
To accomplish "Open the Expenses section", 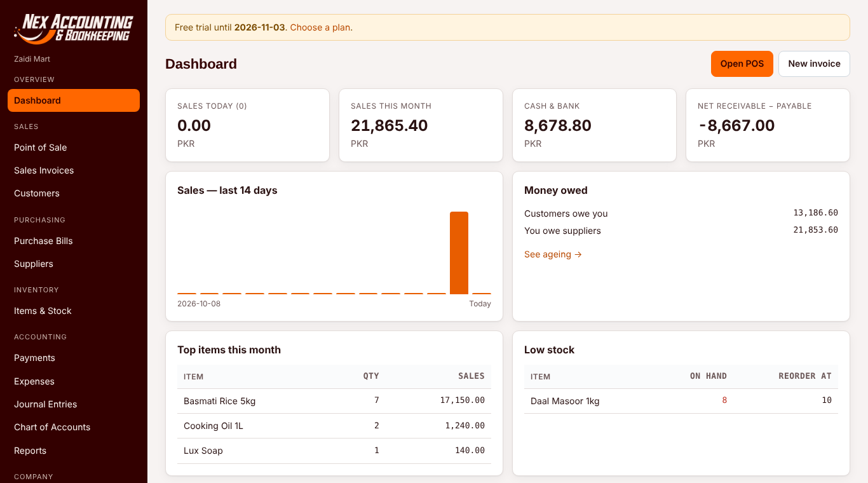I will pyautogui.click(x=74, y=381).
